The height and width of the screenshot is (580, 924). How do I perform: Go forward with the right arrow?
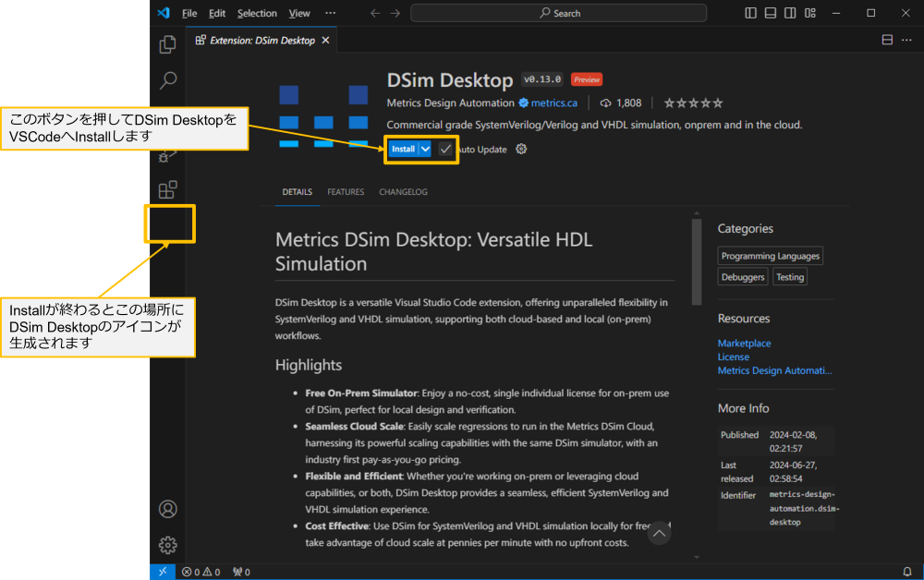click(395, 13)
